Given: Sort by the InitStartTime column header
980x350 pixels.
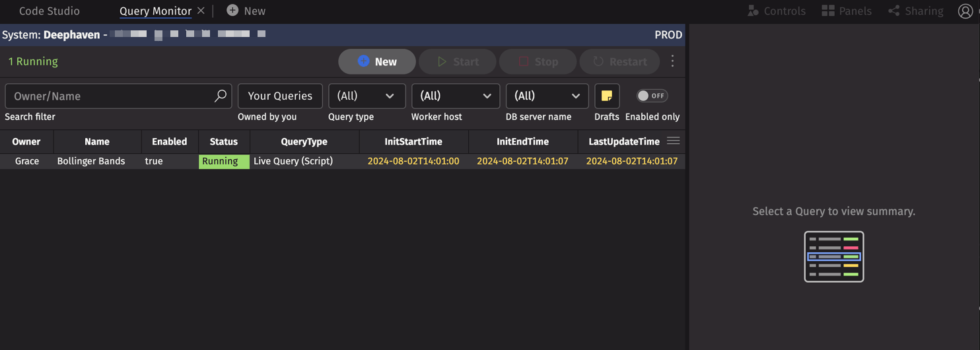Looking at the screenshot, I should click(x=413, y=141).
